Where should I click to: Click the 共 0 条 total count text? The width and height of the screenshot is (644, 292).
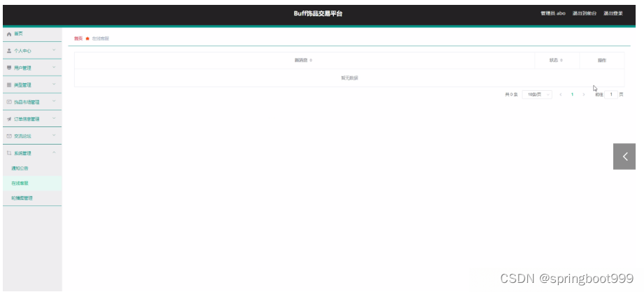tap(511, 94)
